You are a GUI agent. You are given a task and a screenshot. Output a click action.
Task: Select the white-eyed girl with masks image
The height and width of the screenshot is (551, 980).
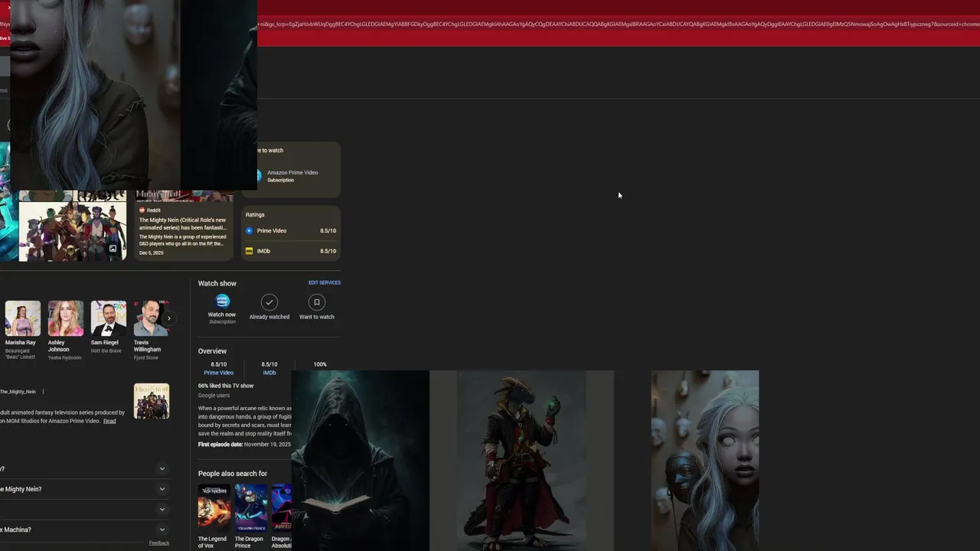pyautogui.click(x=705, y=461)
